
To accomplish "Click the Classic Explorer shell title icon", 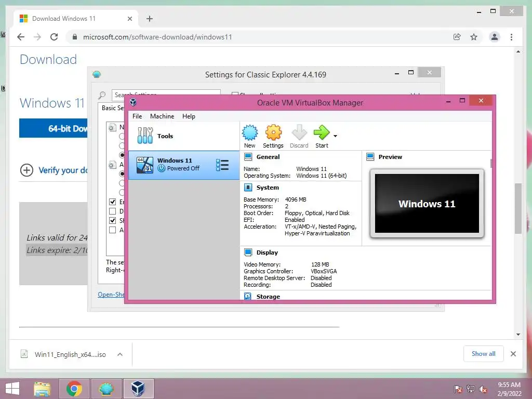I will tap(97, 74).
